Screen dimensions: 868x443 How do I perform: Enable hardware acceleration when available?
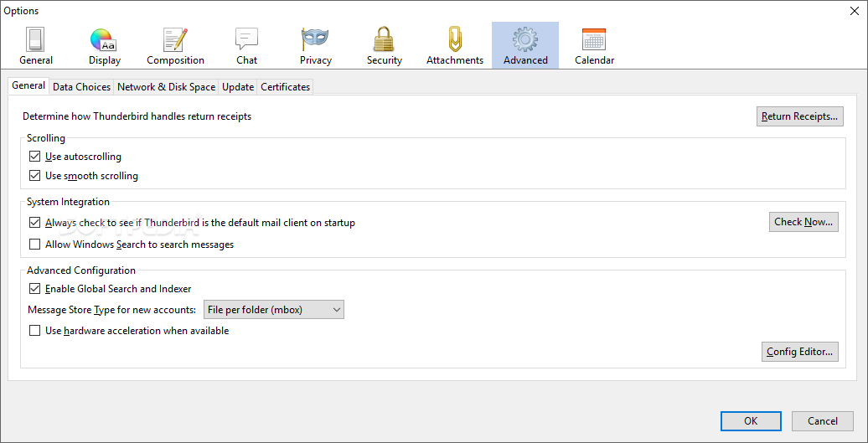point(35,331)
